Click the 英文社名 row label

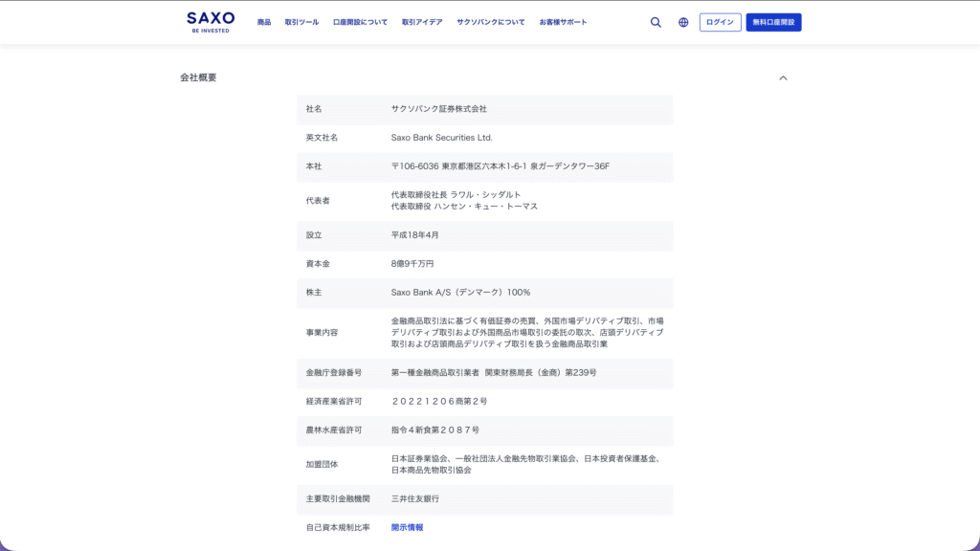pyautogui.click(x=322, y=138)
